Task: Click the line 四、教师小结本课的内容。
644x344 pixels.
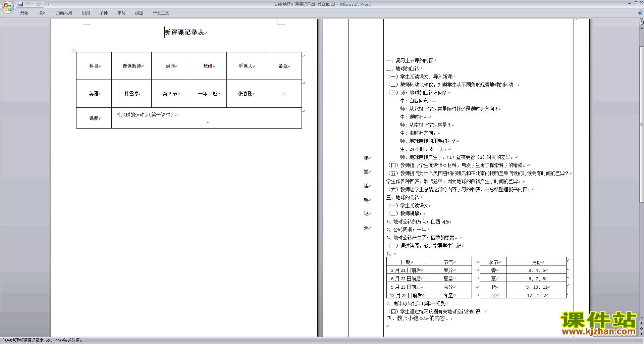Action: (418, 318)
